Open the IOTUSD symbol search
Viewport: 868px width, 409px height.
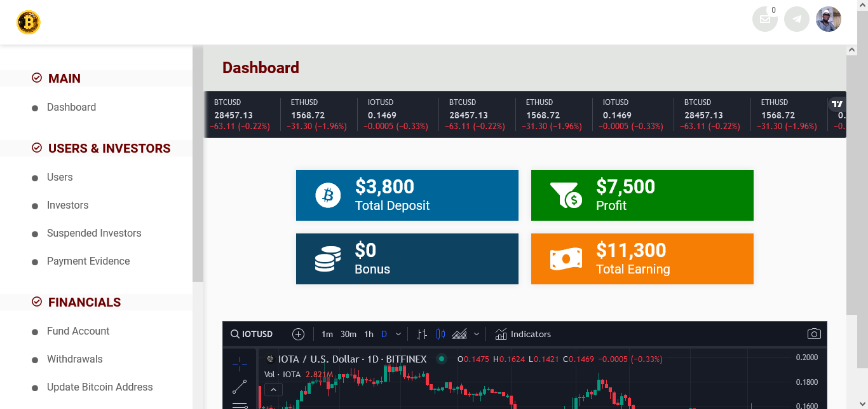pyautogui.click(x=252, y=334)
